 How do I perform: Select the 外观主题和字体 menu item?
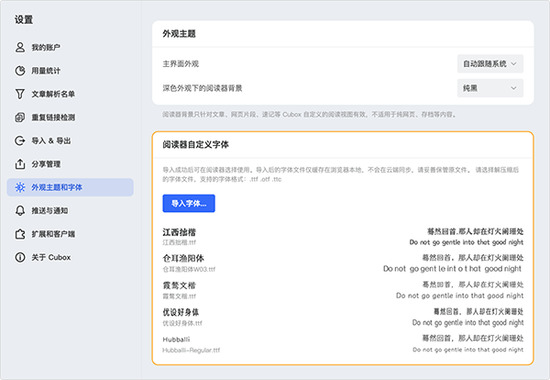click(x=70, y=187)
